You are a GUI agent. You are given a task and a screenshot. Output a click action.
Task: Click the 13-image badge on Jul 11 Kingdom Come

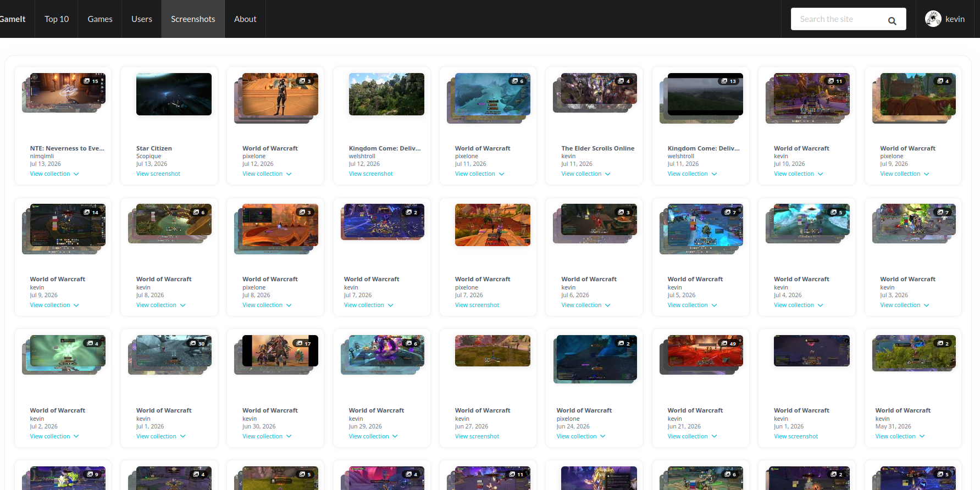pyautogui.click(x=728, y=81)
